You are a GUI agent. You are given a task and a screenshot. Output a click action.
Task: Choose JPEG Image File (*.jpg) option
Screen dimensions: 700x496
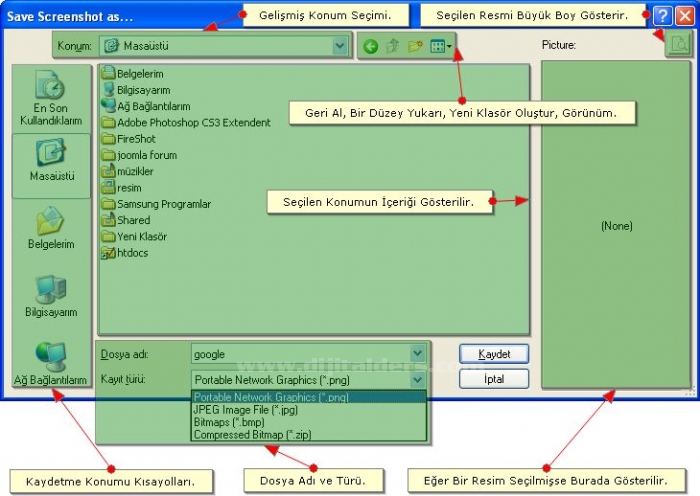click(246, 410)
